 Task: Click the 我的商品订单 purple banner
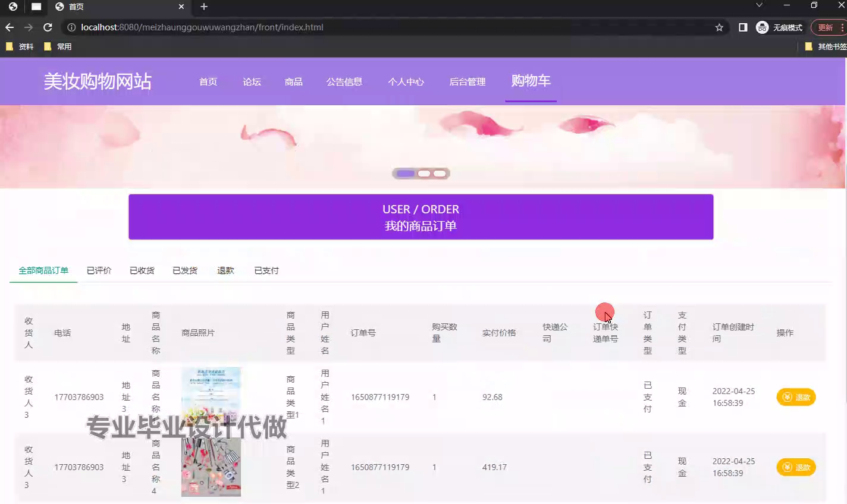click(x=421, y=217)
